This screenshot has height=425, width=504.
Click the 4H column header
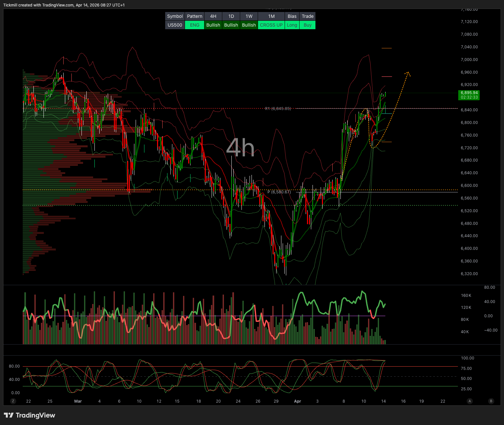(x=213, y=16)
